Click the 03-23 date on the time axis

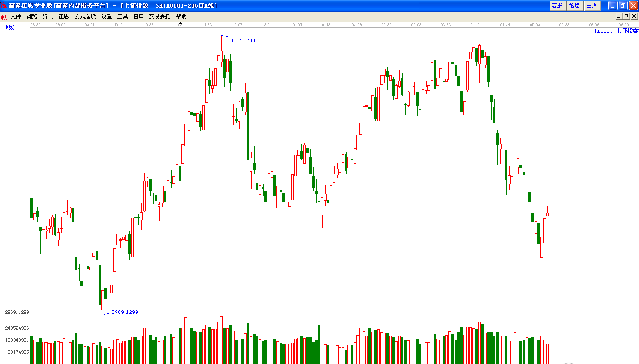click(446, 25)
